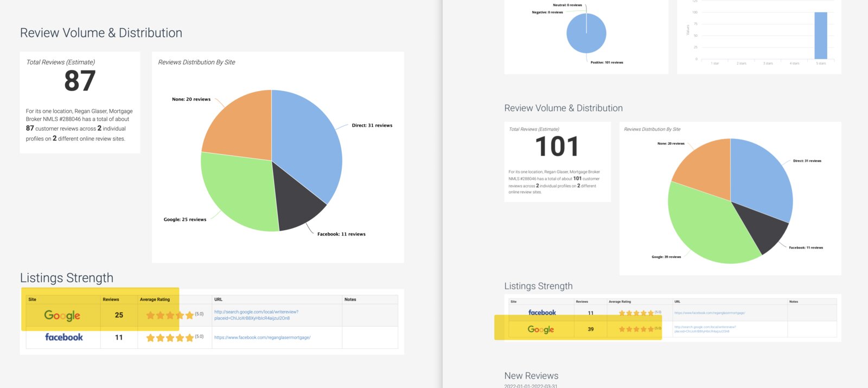Click the "Facebook: 11 reviews" label in the 101-review pie

pos(806,247)
